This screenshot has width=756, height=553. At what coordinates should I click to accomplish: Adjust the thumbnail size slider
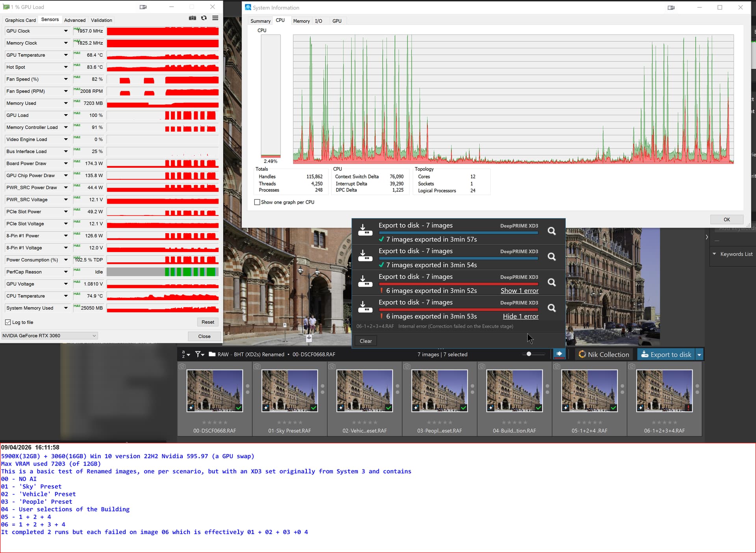[x=529, y=354]
